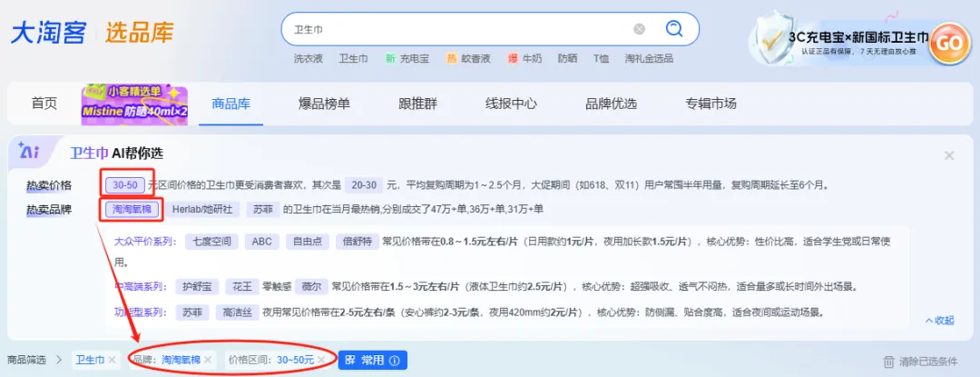This screenshot has height=377, width=980.
Task: Select hot search term 洗衣液
Action: [x=309, y=59]
